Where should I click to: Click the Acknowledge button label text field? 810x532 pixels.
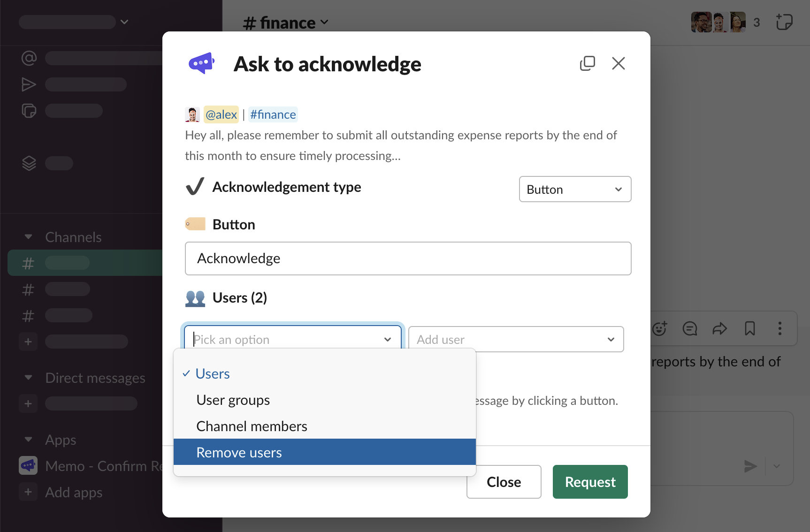coord(407,258)
